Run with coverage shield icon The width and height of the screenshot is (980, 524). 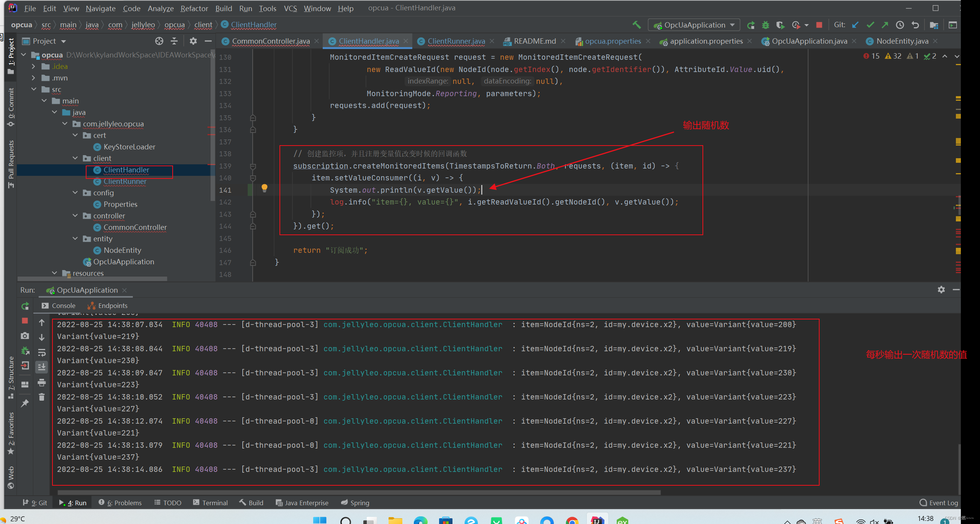point(780,25)
